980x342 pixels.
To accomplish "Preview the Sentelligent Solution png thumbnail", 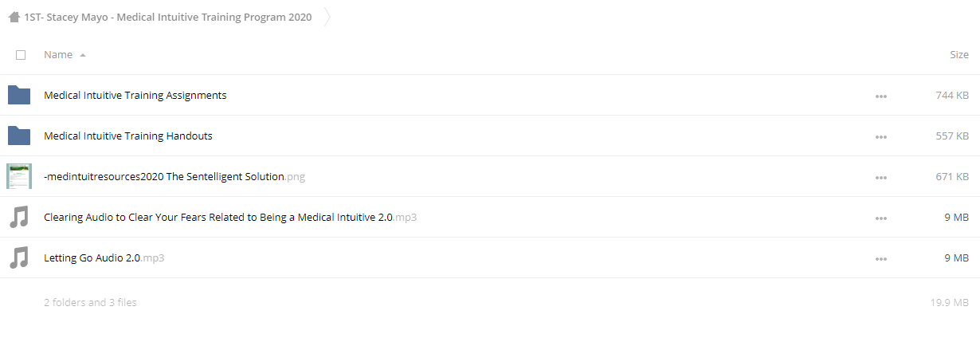I will 19,176.
